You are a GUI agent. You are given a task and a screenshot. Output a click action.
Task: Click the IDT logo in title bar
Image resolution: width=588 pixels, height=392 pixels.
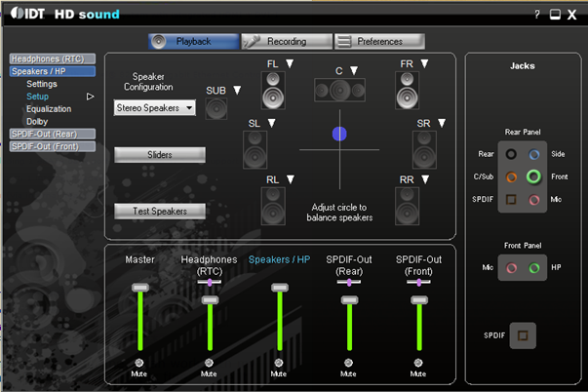click(27, 14)
